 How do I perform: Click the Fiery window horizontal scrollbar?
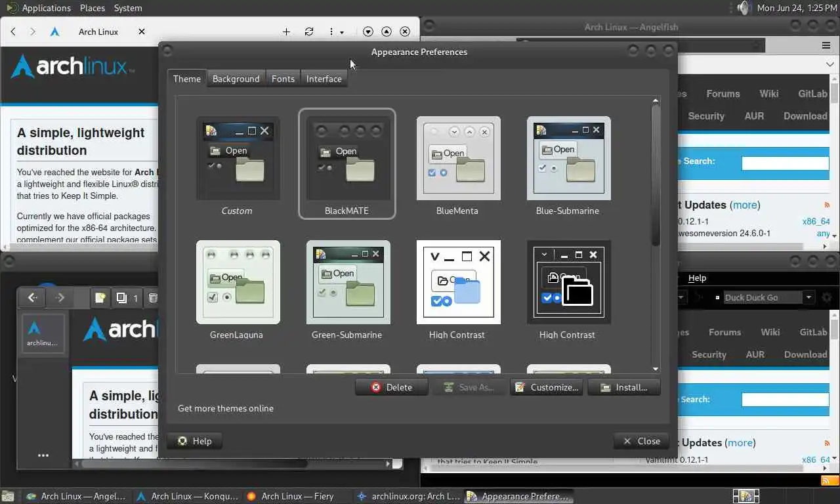189,463
